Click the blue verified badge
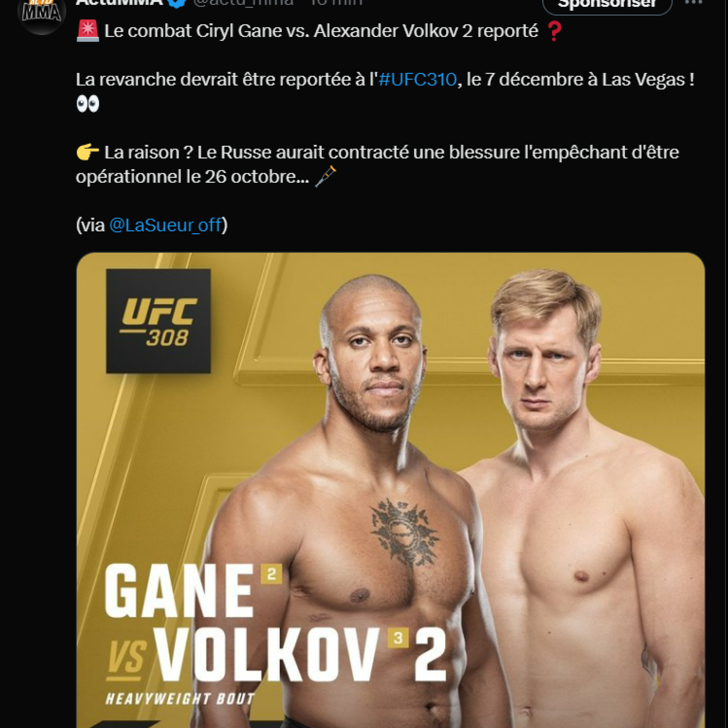 (x=177, y=3)
